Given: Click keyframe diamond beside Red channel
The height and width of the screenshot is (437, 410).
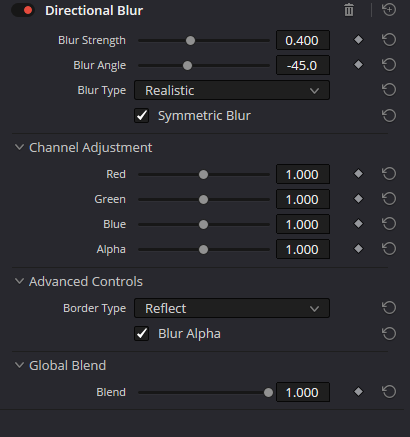Looking at the screenshot, I should click(358, 174).
